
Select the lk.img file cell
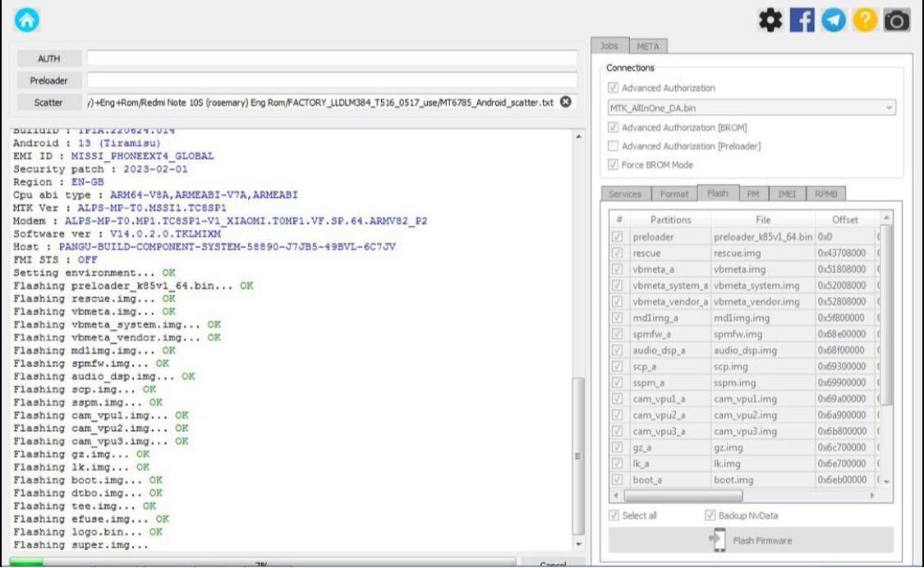[763, 464]
